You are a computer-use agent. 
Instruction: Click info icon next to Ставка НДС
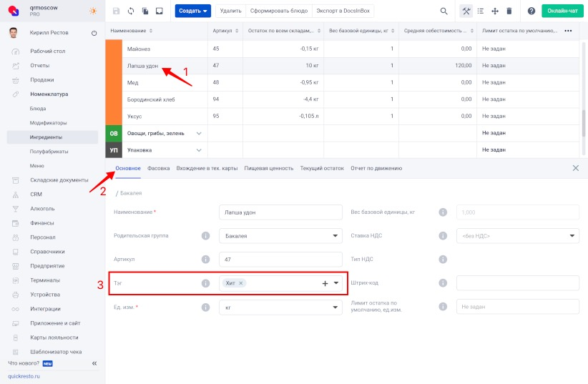[443, 235]
